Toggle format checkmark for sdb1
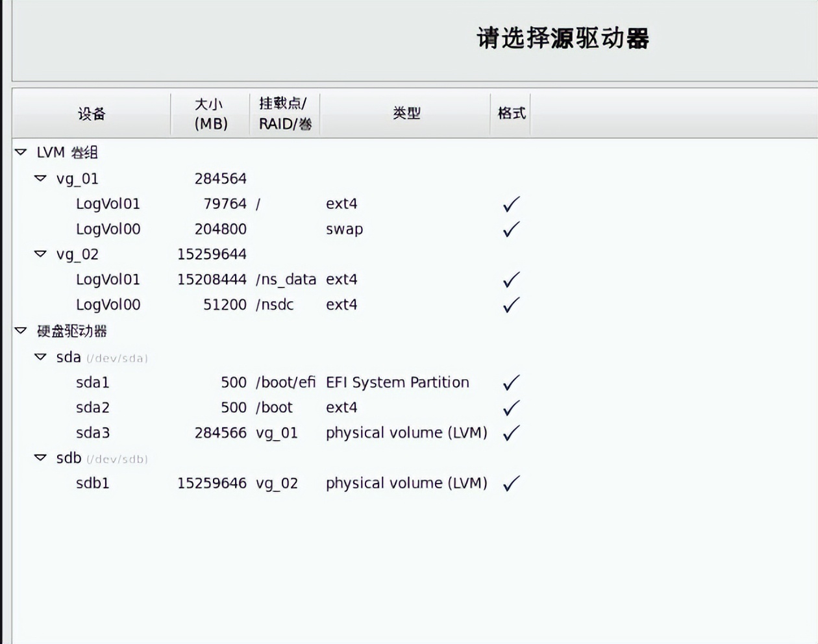The height and width of the screenshot is (644, 818). 510,483
